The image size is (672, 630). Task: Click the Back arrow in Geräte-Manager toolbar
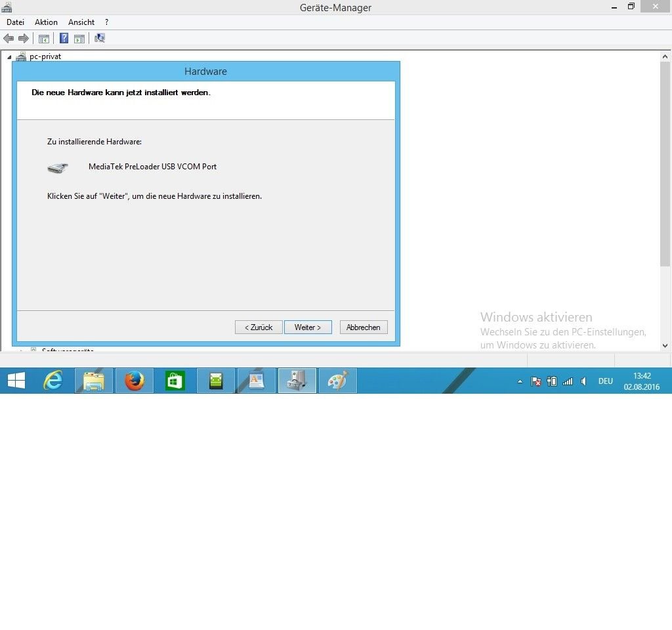click(x=8, y=39)
